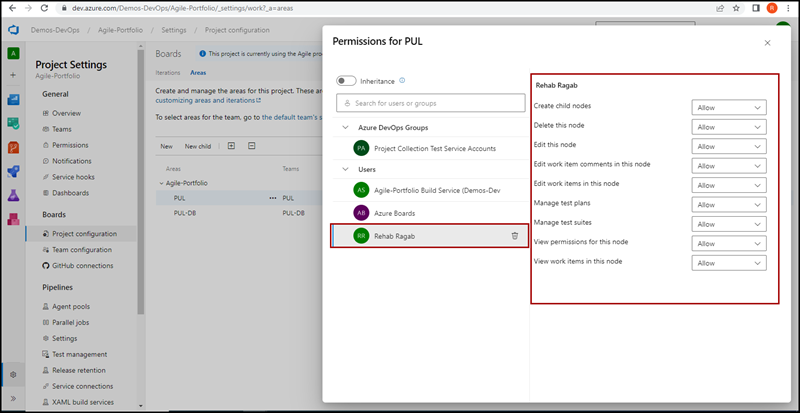Open Create child nodes permission dropdown
This screenshot has width=800, height=413.
[x=729, y=108]
